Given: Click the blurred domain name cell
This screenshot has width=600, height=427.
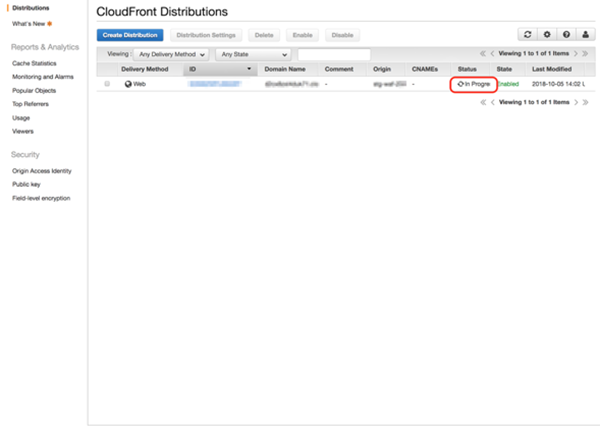Looking at the screenshot, I should click(x=292, y=84).
